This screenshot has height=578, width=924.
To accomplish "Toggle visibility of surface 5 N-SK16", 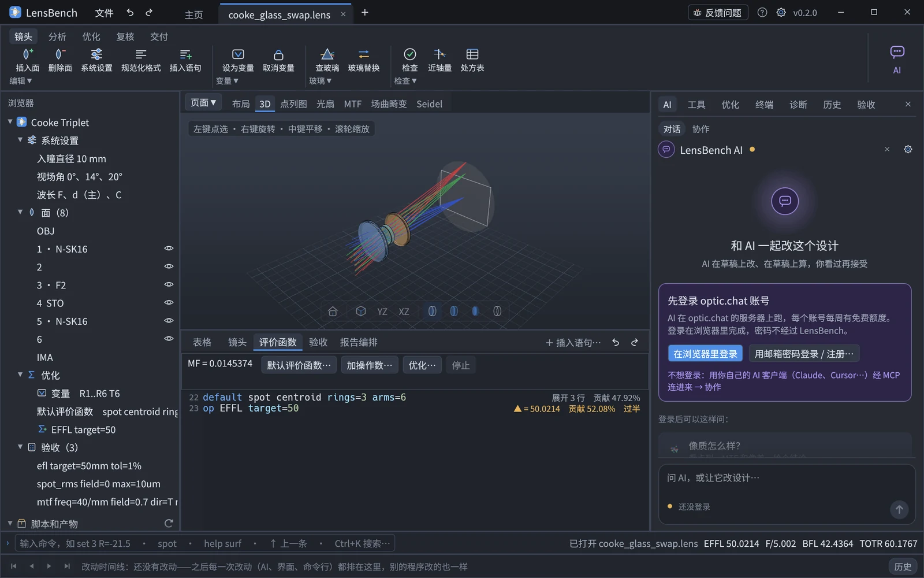I will coord(169,321).
